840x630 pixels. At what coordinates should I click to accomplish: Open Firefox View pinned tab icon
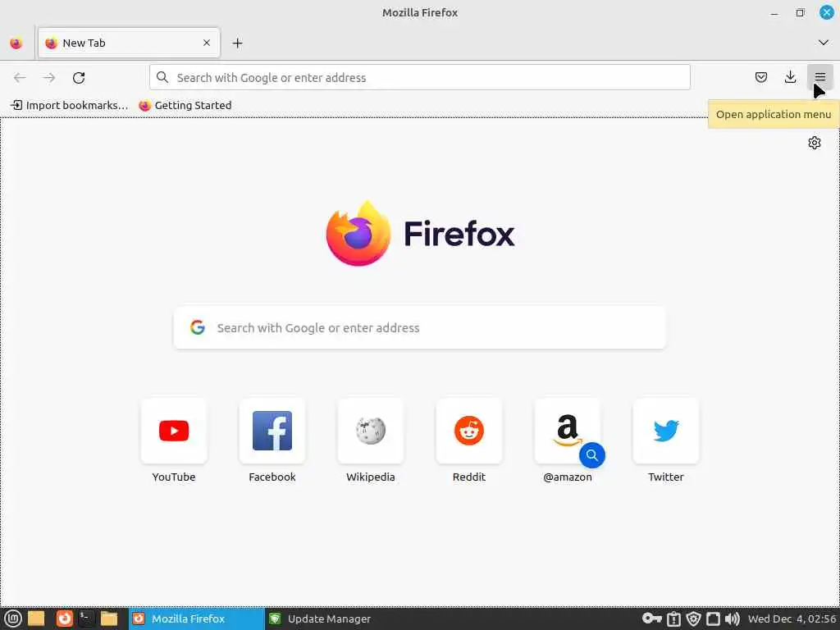[x=16, y=43]
